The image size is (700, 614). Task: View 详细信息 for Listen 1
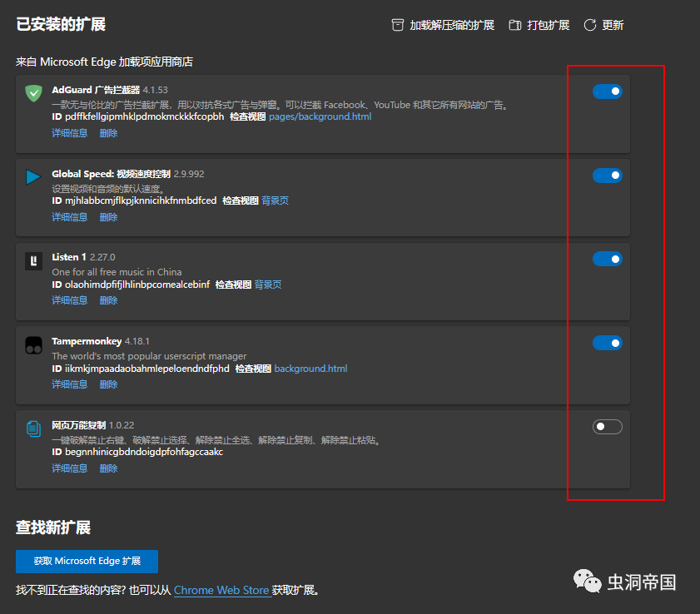click(x=69, y=300)
